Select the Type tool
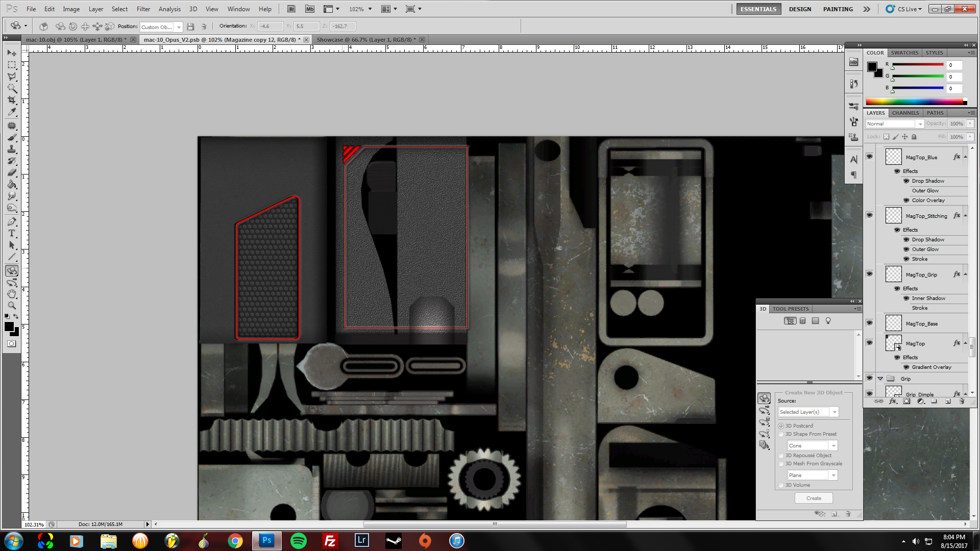980x551 pixels. (12, 233)
